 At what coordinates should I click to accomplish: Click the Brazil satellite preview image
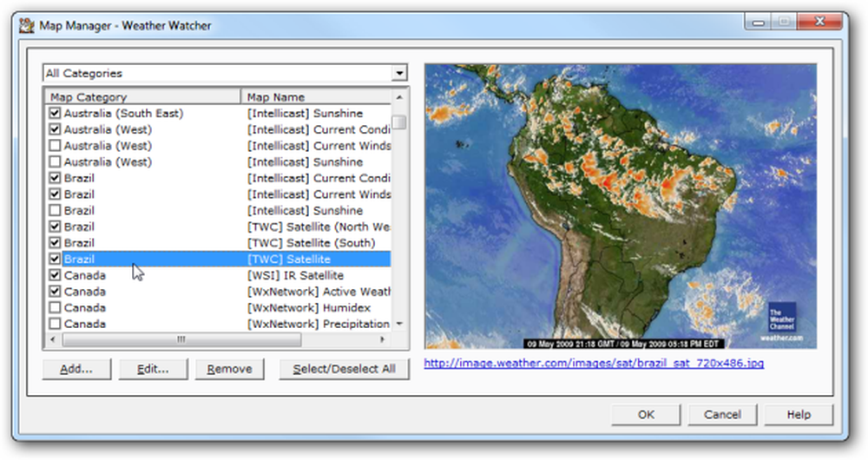point(621,206)
